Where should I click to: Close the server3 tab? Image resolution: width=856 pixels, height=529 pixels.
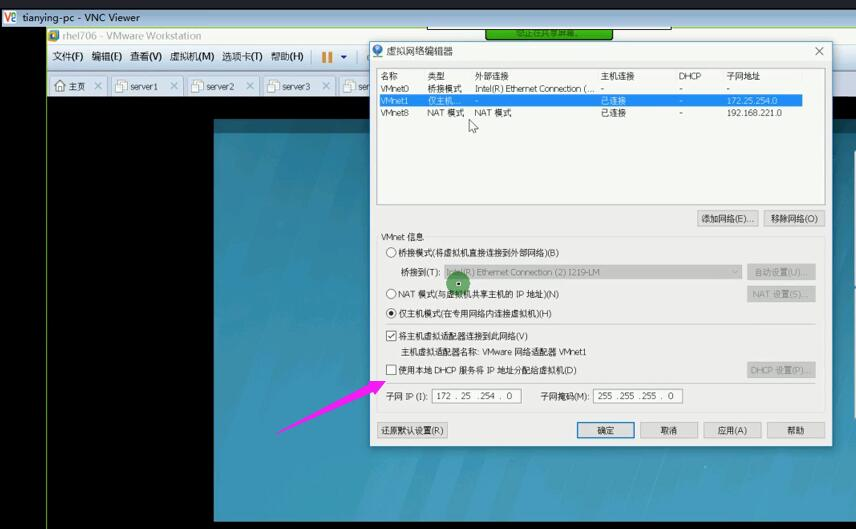[x=325, y=86]
